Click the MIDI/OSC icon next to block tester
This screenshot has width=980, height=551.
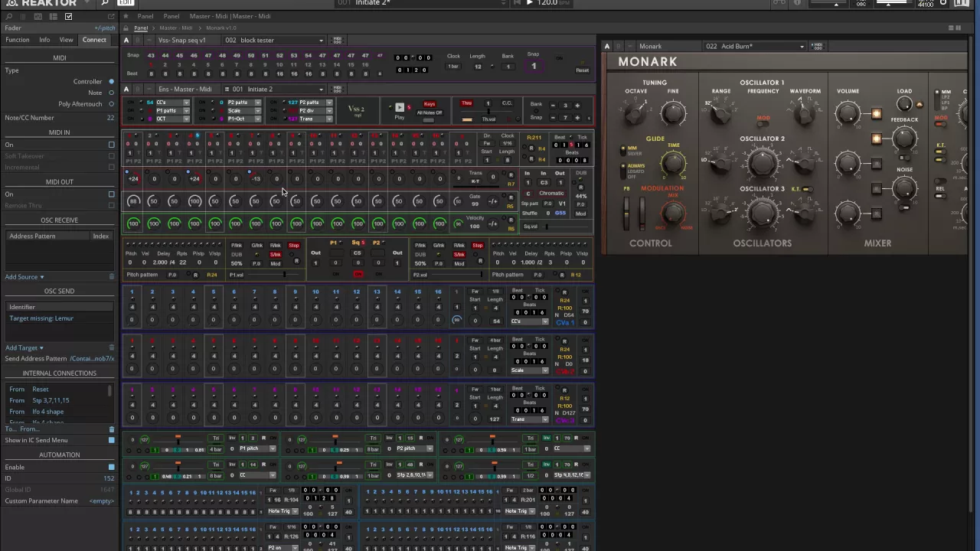(x=338, y=40)
